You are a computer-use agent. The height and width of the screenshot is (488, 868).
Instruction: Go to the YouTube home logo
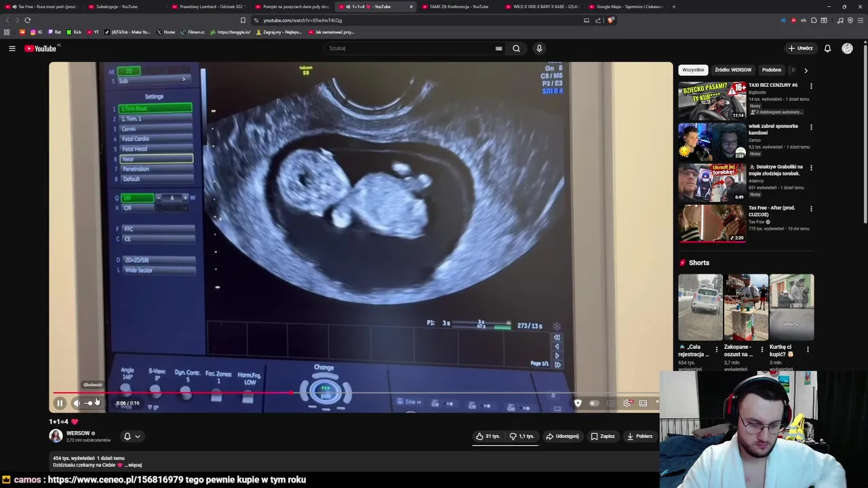pyautogui.click(x=41, y=48)
